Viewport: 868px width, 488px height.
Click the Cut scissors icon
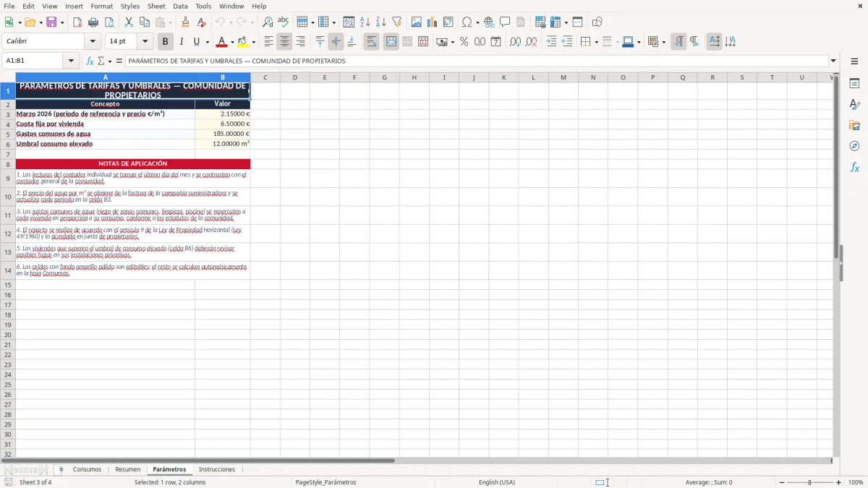click(x=129, y=22)
